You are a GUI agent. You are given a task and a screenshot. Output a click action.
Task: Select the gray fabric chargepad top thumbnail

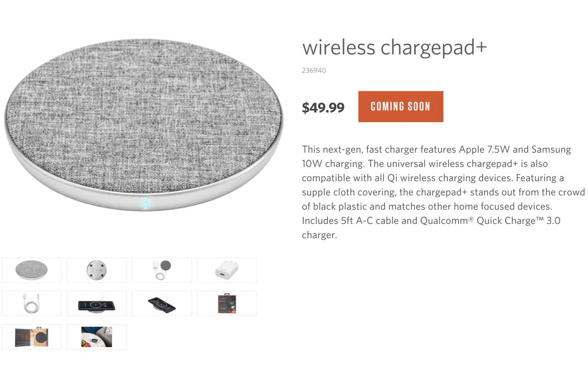pyautogui.click(x=31, y=270)
